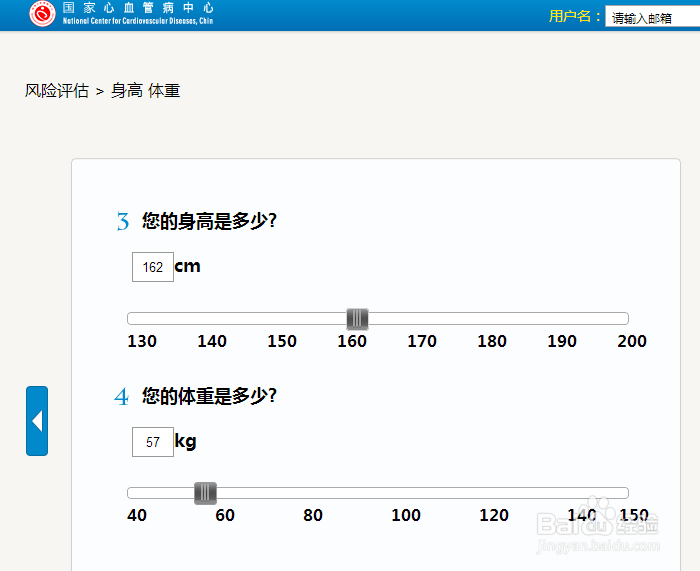Click the 国家心血管病中心 site title

pos(138,8)
